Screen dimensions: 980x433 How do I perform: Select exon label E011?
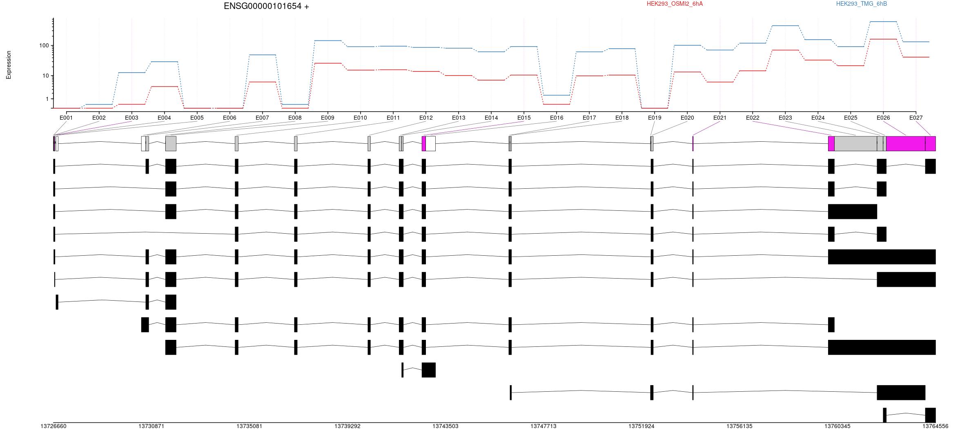pyautogui.click(x=393, y=118)
